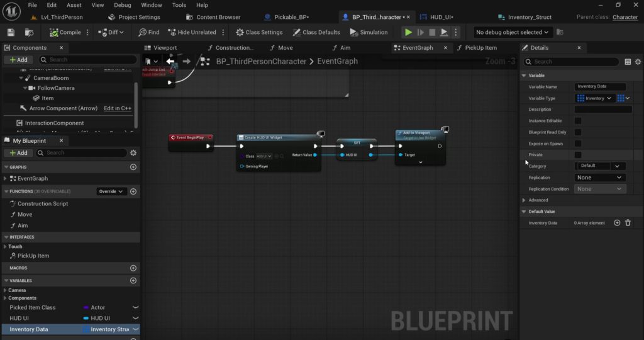Click the Variable Name input field
The image size is (644, 340).
coord(599,86)
